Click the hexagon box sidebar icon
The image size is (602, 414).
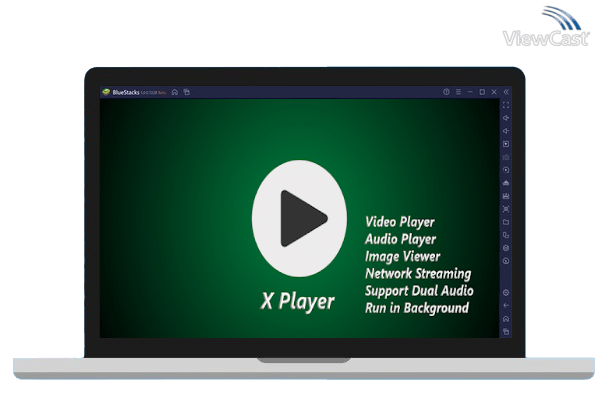(506, 248)
